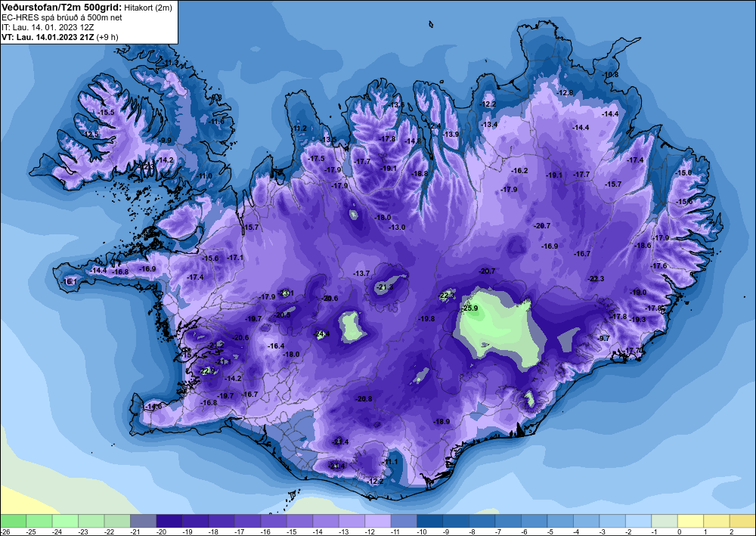Click the deep blue legend swatch labeled -10

point(429,521)
